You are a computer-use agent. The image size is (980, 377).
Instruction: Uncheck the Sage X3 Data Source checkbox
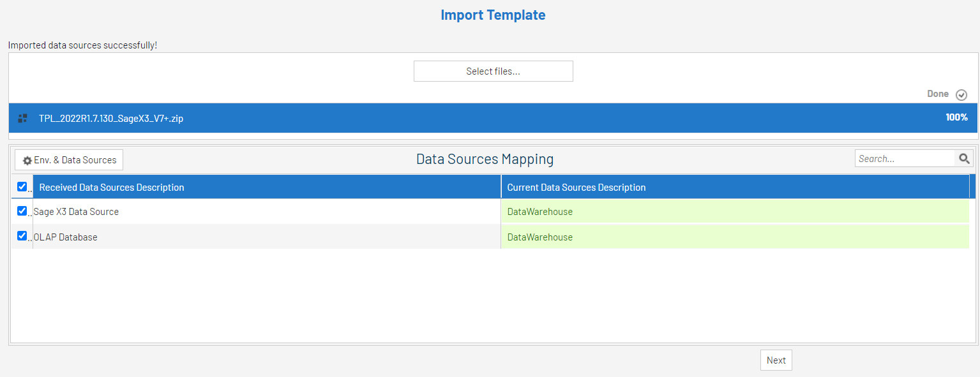[x=22, y=211]
